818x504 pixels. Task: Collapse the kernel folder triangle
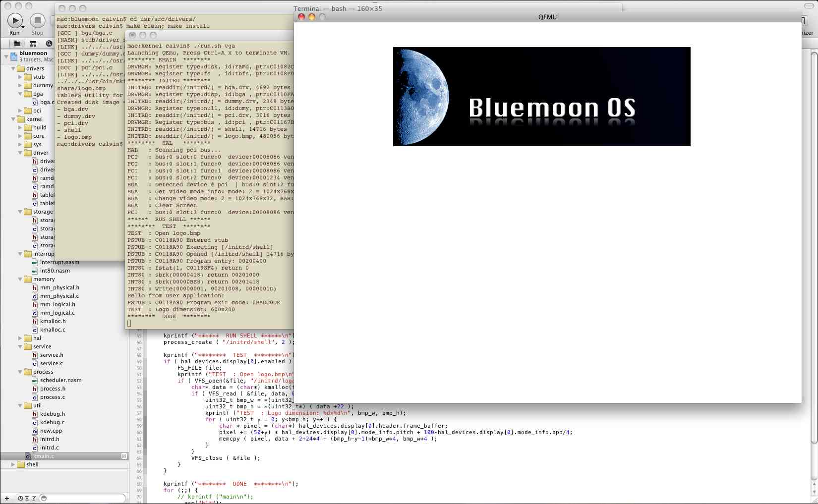(x=13, y=119)
